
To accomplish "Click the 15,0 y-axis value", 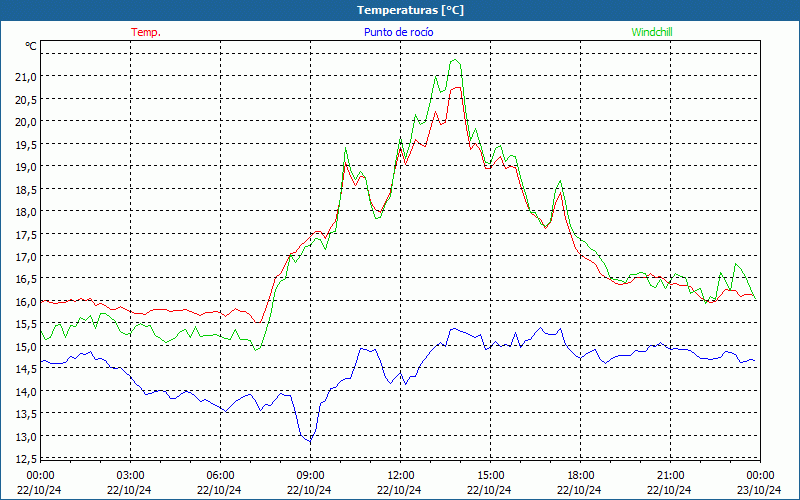I will click(x=26, y=346).
